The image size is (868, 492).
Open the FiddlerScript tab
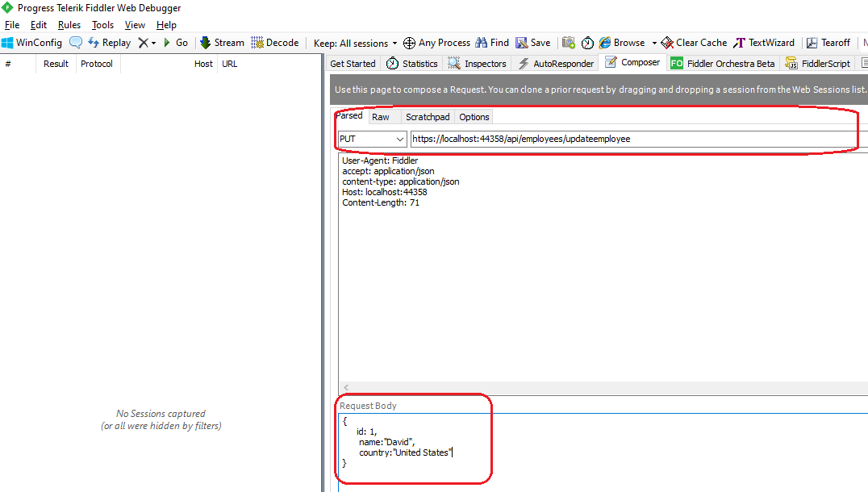818,64
